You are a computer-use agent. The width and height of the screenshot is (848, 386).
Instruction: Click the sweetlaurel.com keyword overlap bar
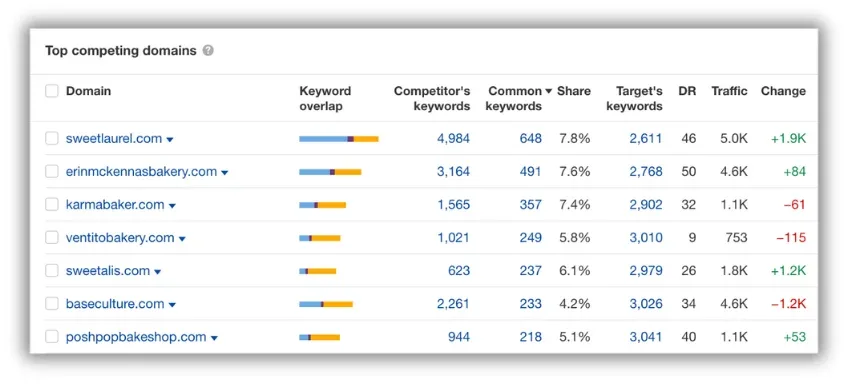click(x=339, y=139)
